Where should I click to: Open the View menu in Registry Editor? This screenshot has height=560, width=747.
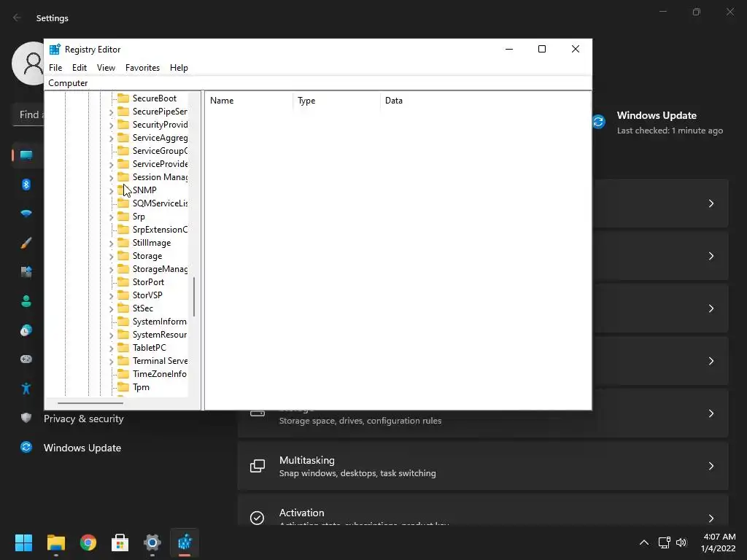click(106, 68)
